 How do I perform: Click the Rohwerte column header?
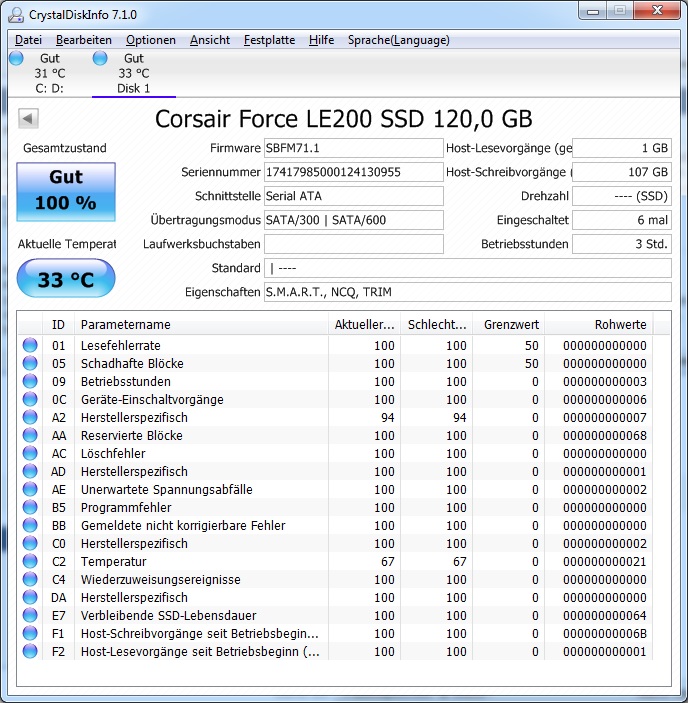point(599,325)
